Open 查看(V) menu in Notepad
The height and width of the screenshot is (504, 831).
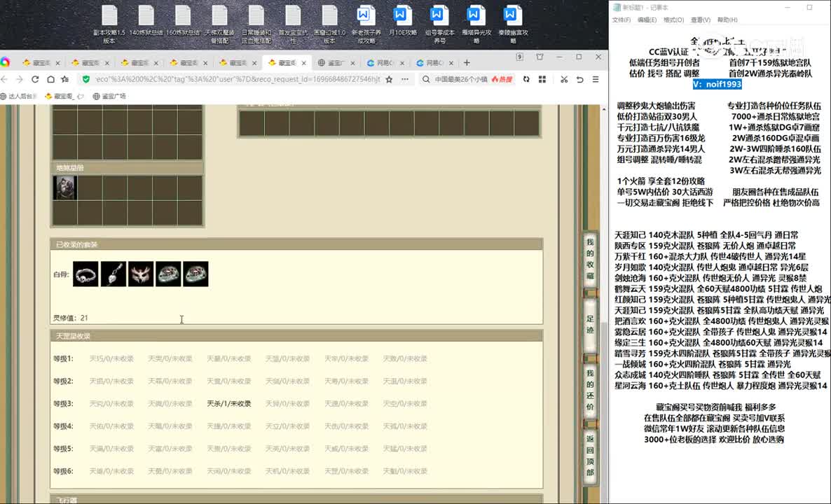(x=700, y=20)
